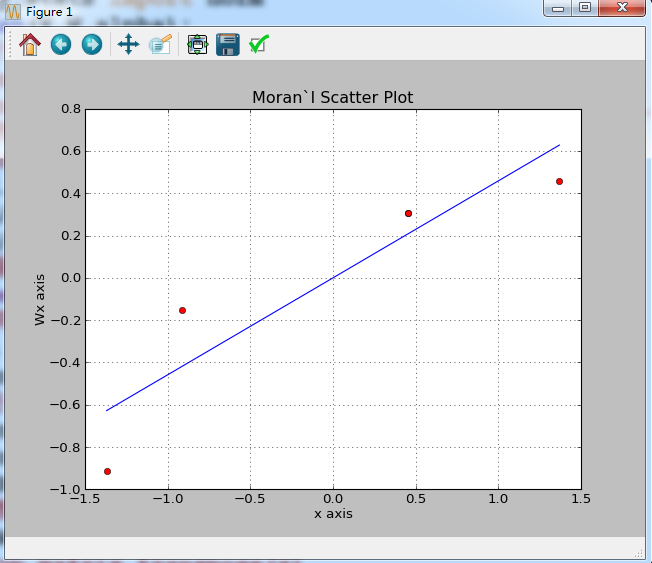The height and width of the screenshot is (563, 652).
Task: Go back to the previous view
Action: tap(61, 44)
